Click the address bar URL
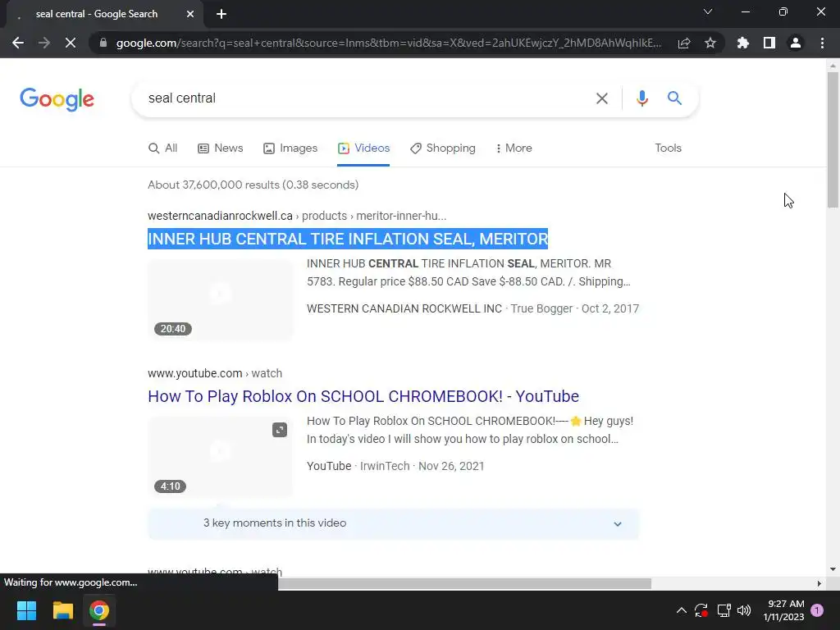Viewport: 840px width, 630px height. click(388, 43)
